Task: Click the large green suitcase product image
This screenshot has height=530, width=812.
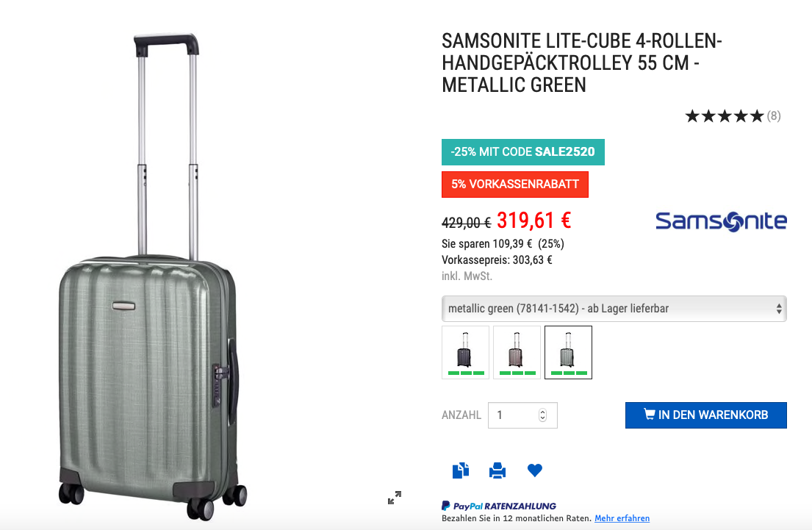Action: coord(147,368)
